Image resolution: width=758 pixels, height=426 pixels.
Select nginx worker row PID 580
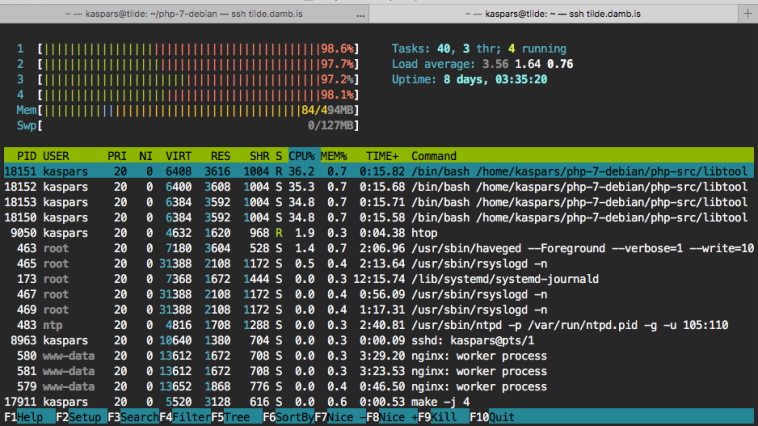pos(379,356)
